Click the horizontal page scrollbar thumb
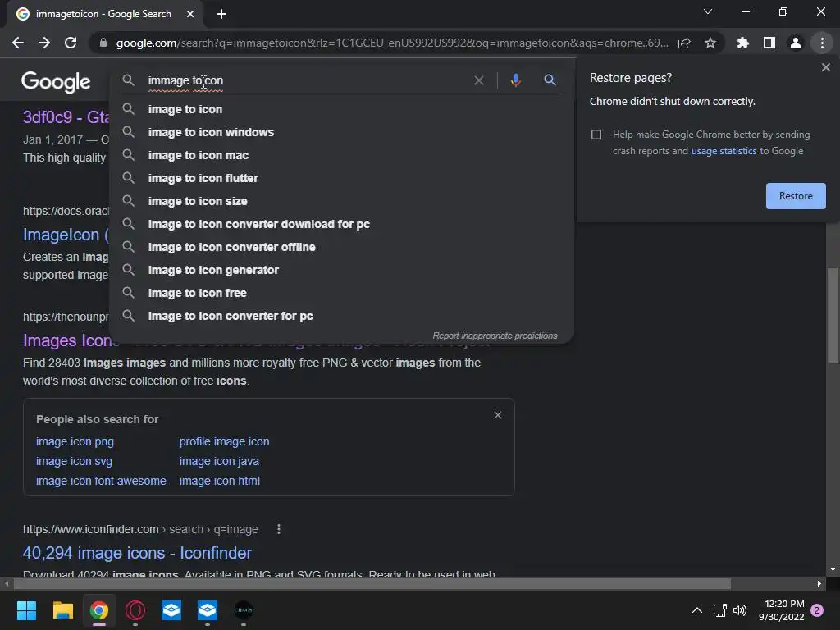840x630 pixels. point(372,583)
